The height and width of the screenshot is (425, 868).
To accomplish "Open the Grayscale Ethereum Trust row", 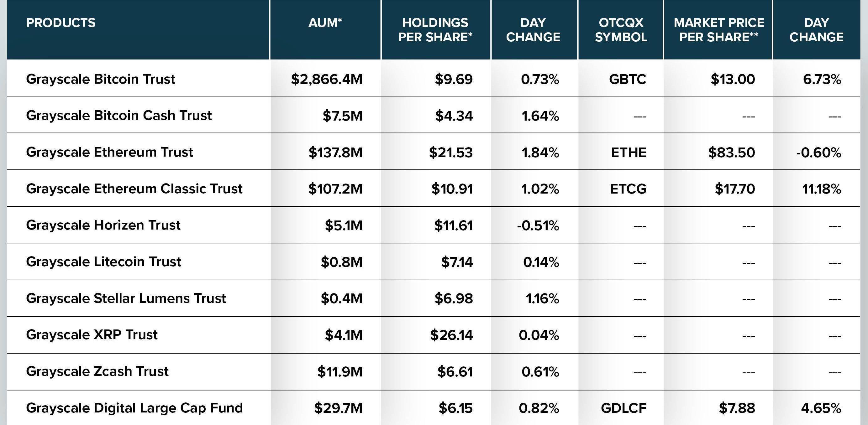I will click(x=109, y=152).
